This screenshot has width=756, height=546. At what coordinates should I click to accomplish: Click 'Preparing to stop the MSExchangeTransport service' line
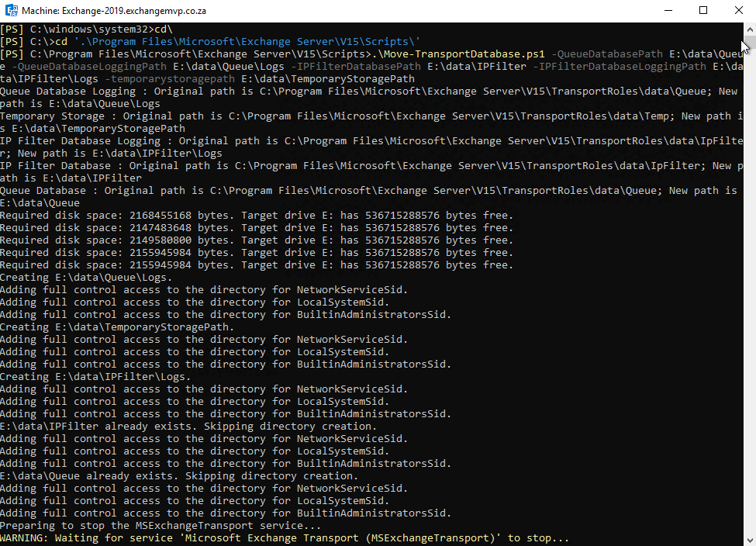click(x=161, y=526)
